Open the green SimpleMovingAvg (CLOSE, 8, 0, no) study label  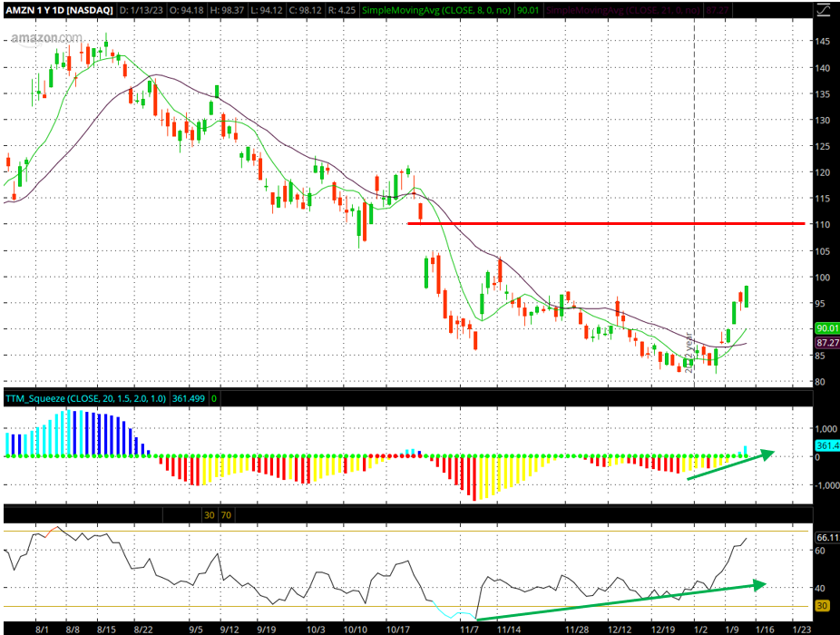436,10
